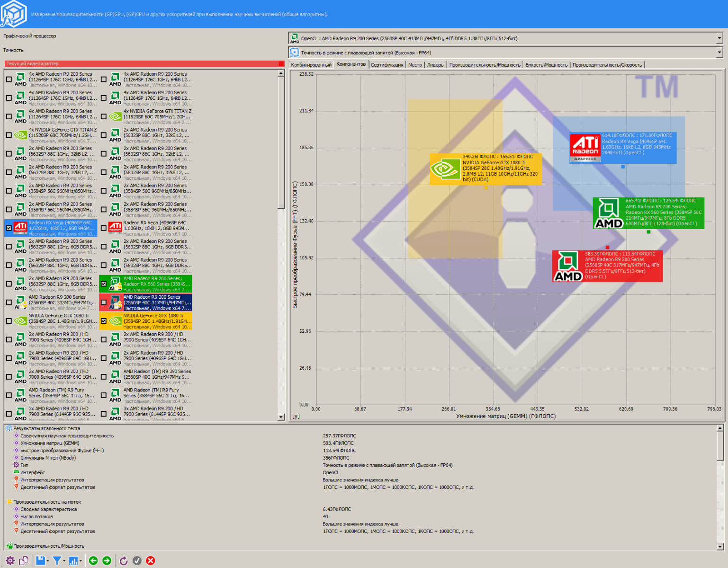Uncheck the yellow NVIDIA GTX 1080 Ti checkbox
This screenshot has height=568, width=728.
tap(104, 321)
